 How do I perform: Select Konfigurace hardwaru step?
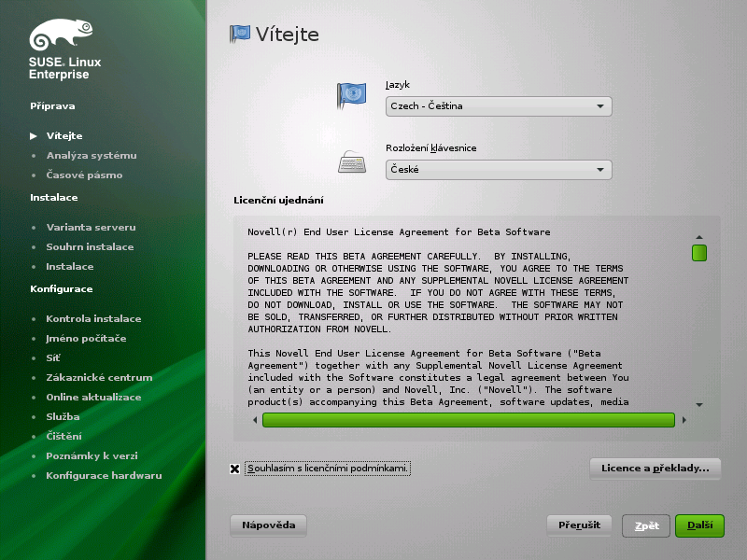pos(104,476)
